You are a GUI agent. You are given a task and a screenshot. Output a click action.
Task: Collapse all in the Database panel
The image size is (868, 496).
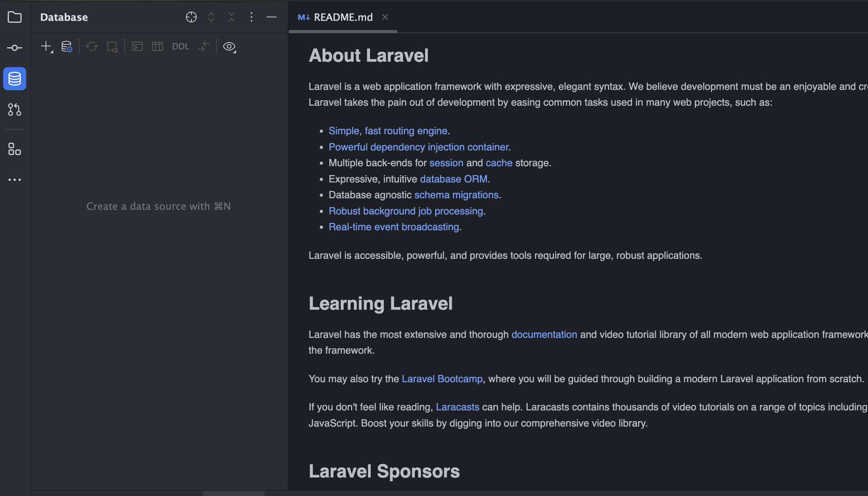tap(231, 17)
